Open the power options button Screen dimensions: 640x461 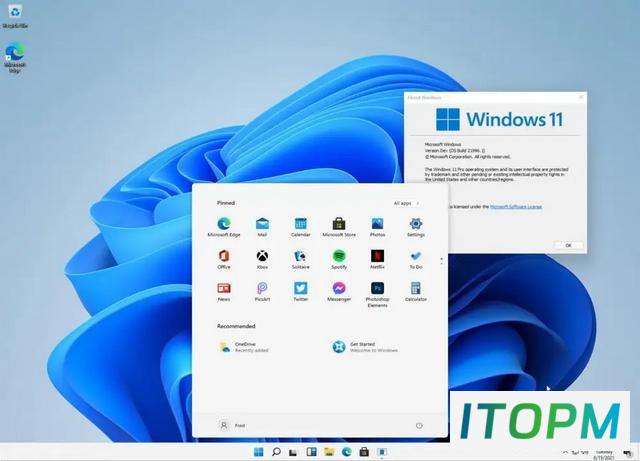click(x=419, y=425)
